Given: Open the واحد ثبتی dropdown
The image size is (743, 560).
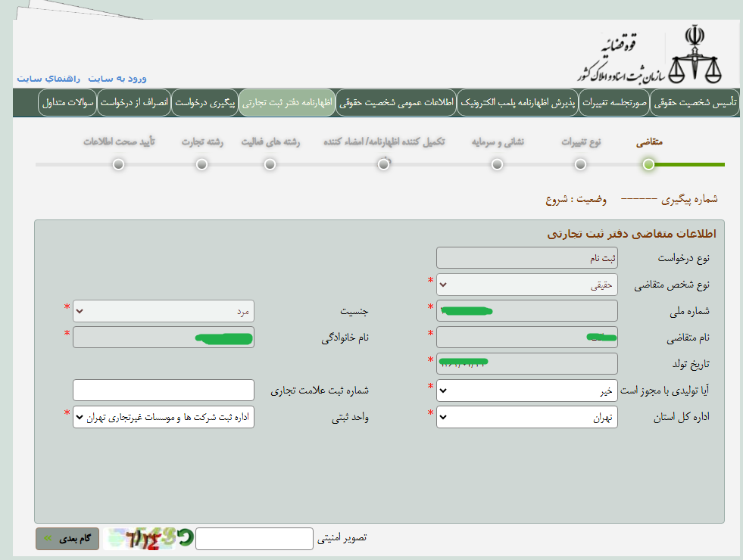Looking at the screenshot, I should 163,417.
